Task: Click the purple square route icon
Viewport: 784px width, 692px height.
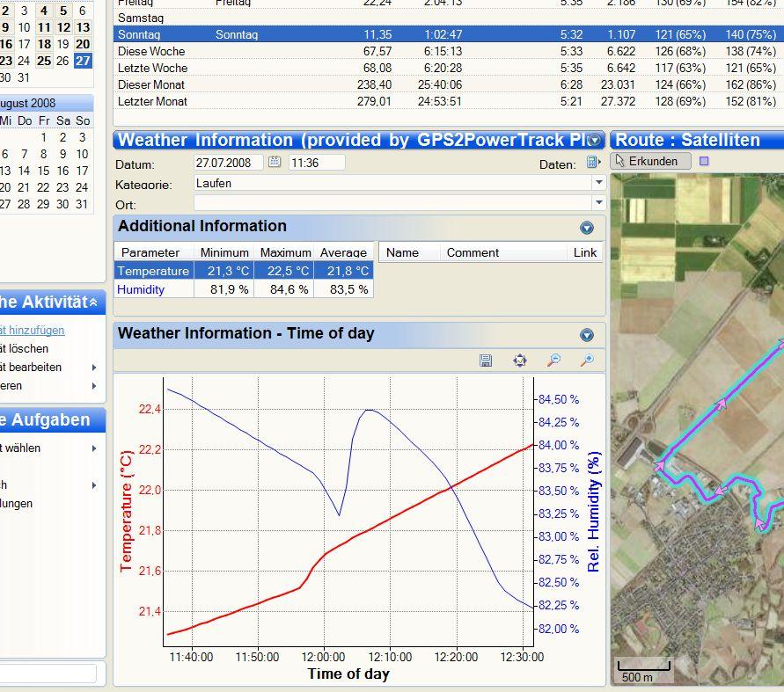Action: click(704, 161)
